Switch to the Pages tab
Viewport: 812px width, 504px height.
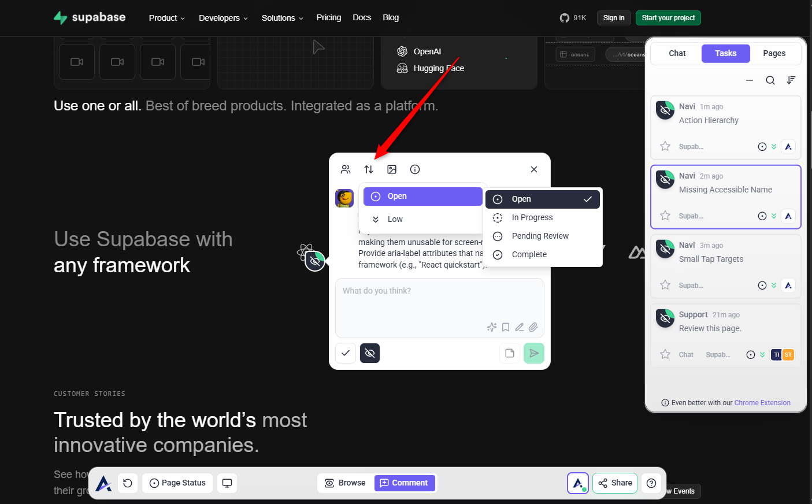[774, 53]
